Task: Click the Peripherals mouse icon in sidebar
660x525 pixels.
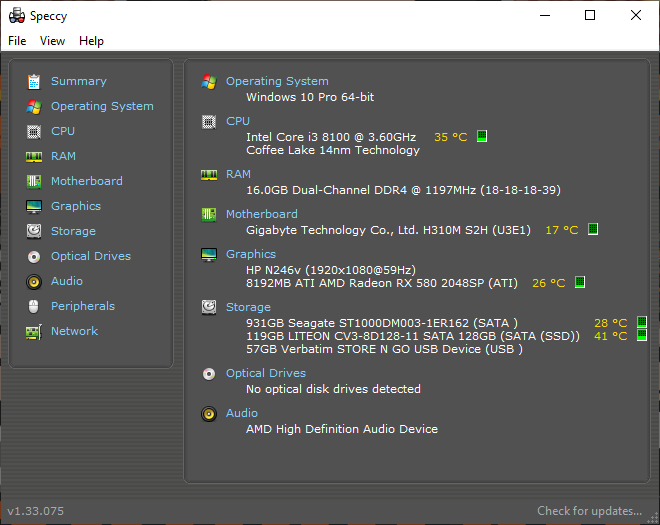Action: coord(34,306)
